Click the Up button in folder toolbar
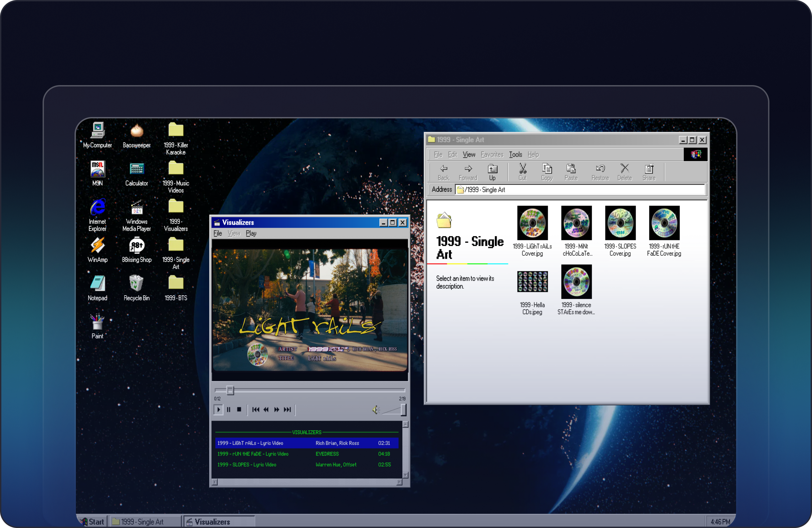Viewport: 812px width, 528px height. [493, 172]
